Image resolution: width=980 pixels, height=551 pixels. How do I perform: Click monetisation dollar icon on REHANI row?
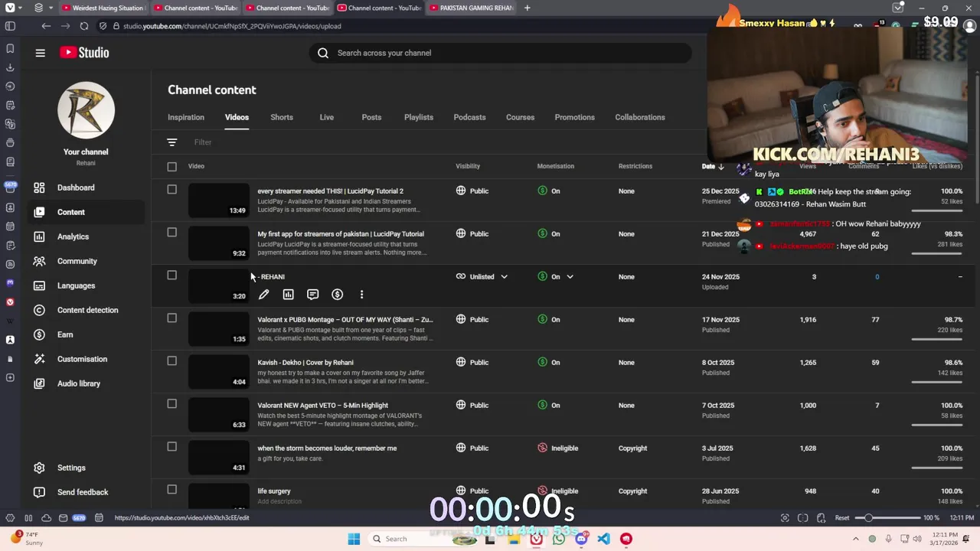[x=337, y=295]
